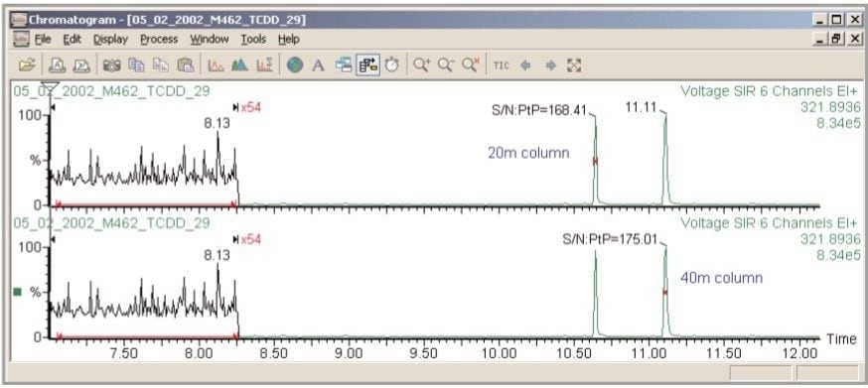Restore the inner document window

(x=836, y=40)
